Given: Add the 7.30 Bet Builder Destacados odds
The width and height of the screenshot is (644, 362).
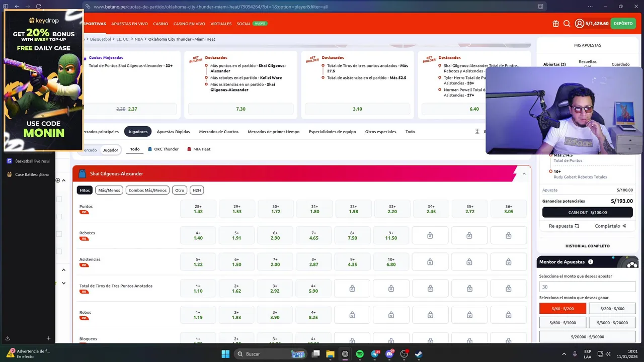Looking at the screenshot, I should tap(240, 109).
